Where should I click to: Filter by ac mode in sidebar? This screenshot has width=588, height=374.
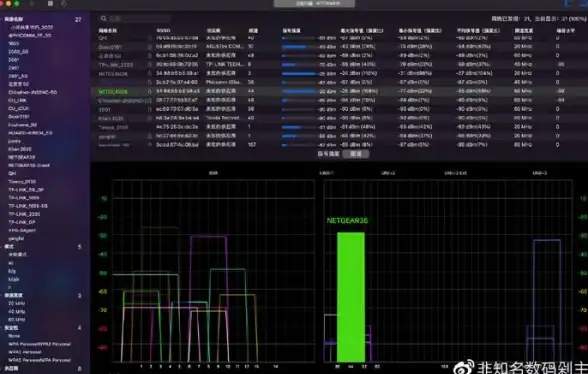pyautogui.click(x=11, y=263)
